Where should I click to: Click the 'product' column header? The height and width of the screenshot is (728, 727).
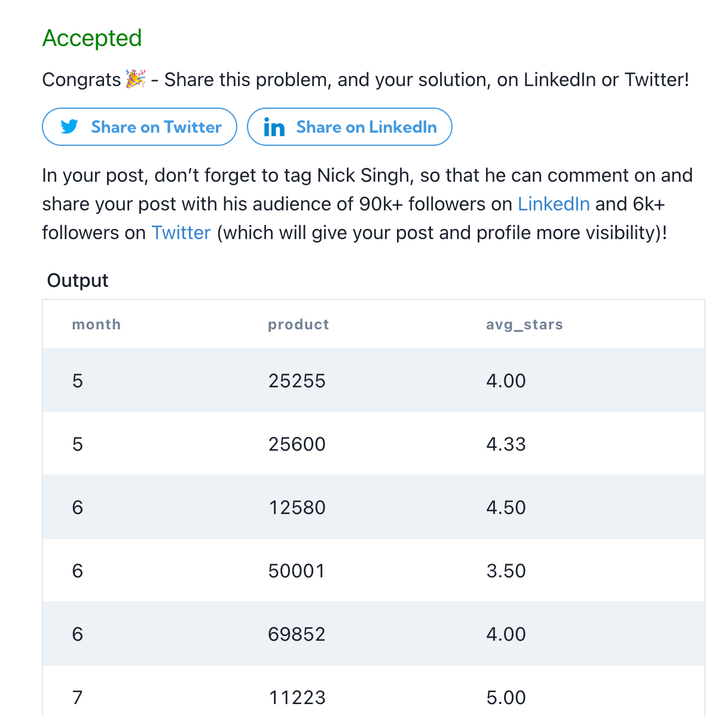click(298, 325)
